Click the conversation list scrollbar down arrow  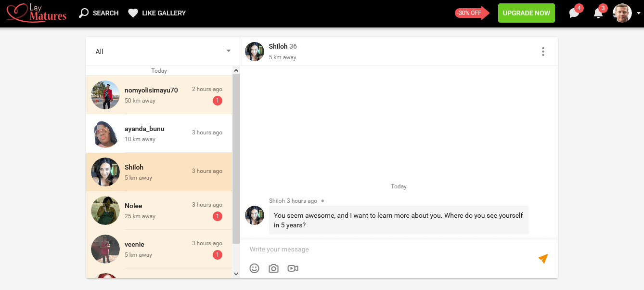point(236,274)
